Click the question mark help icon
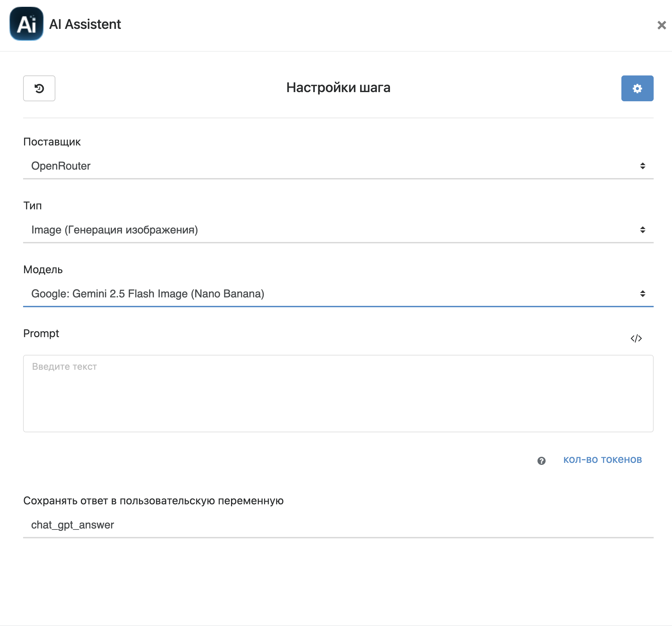Viewport: 672px width, 626px height. [541, 460]
